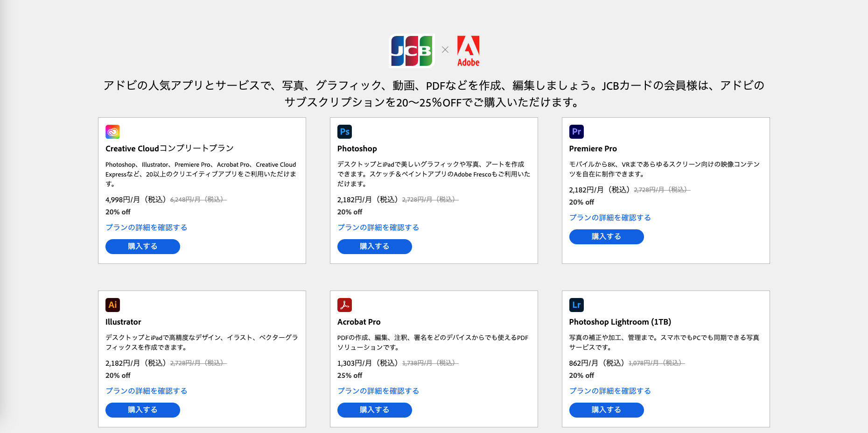Viewport: 868px width, 433px height.
Task: Click the struck-through 6,248円/月 price
Action: (198, 199)
